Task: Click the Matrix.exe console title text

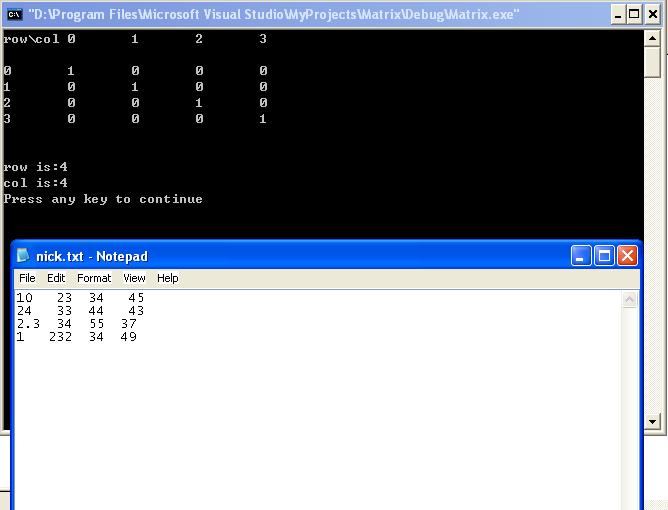Action: tap(274, 14)
